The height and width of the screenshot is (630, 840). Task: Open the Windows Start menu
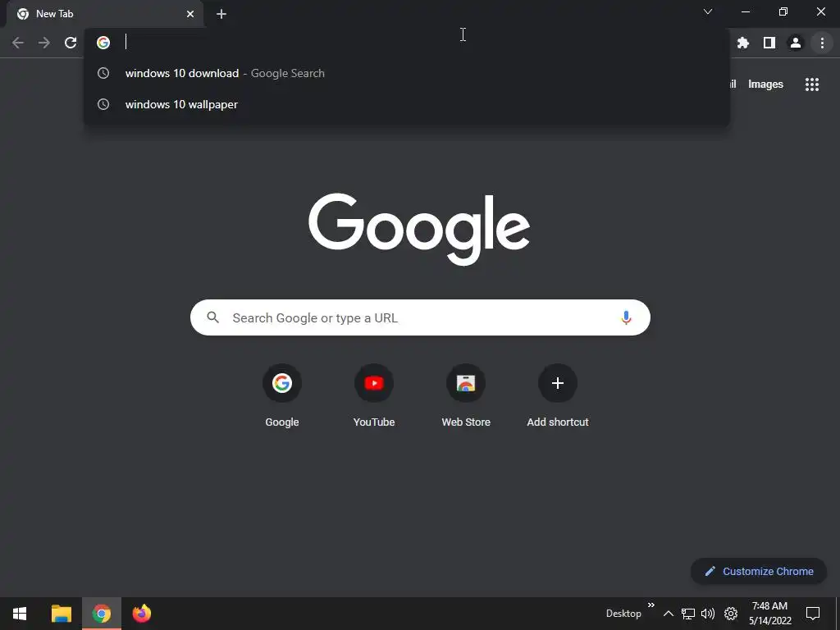(20, 614)
